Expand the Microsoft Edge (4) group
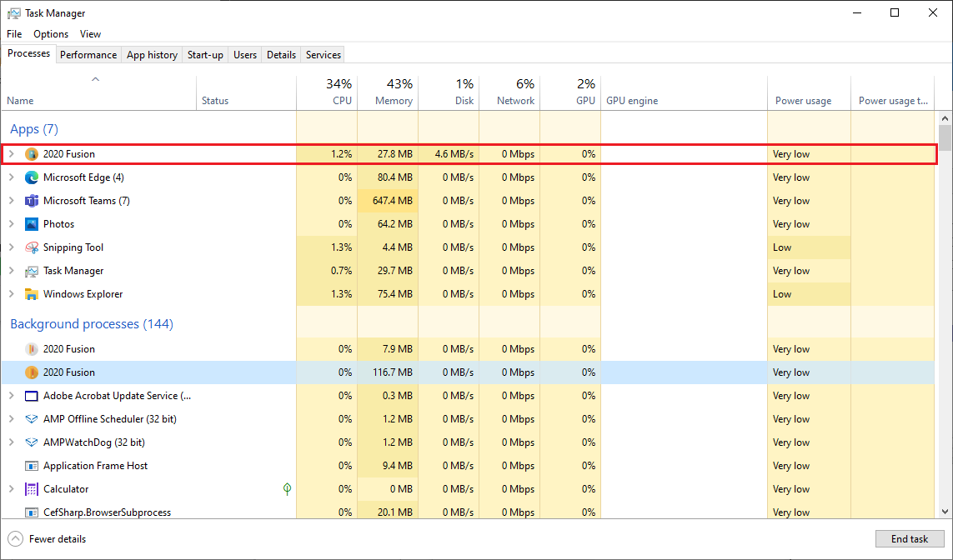Image resolution: width=953 pixels, height=560 pixels. pyautogui.click(x=11, y=177)
